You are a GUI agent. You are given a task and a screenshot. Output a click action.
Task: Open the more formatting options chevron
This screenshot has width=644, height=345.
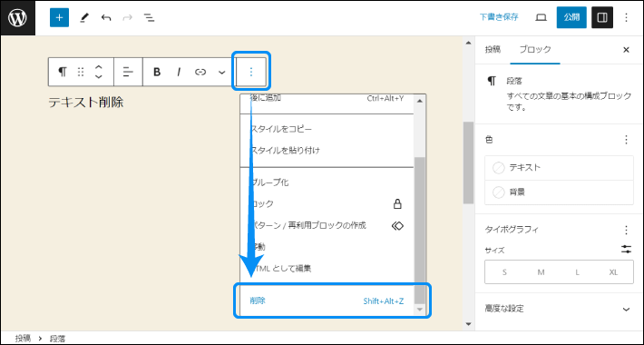point(222,72)
